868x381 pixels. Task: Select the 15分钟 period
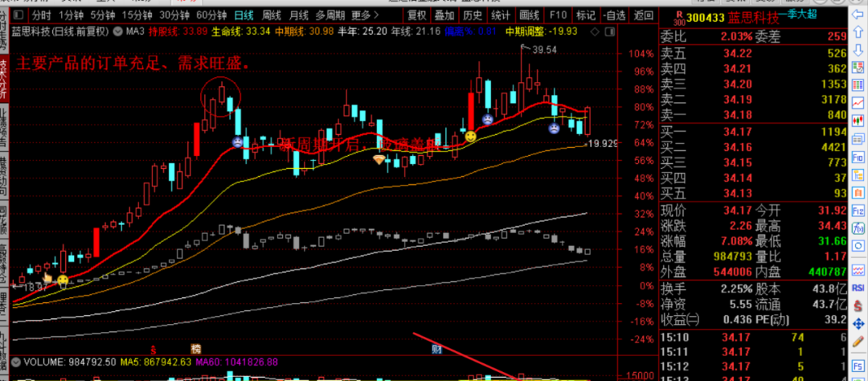tap(137, 15)
